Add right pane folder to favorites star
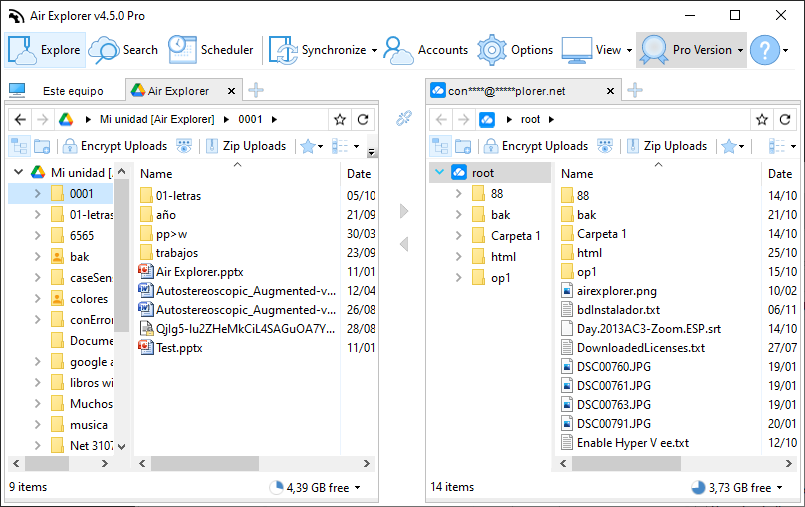 (x=762, y=120)
